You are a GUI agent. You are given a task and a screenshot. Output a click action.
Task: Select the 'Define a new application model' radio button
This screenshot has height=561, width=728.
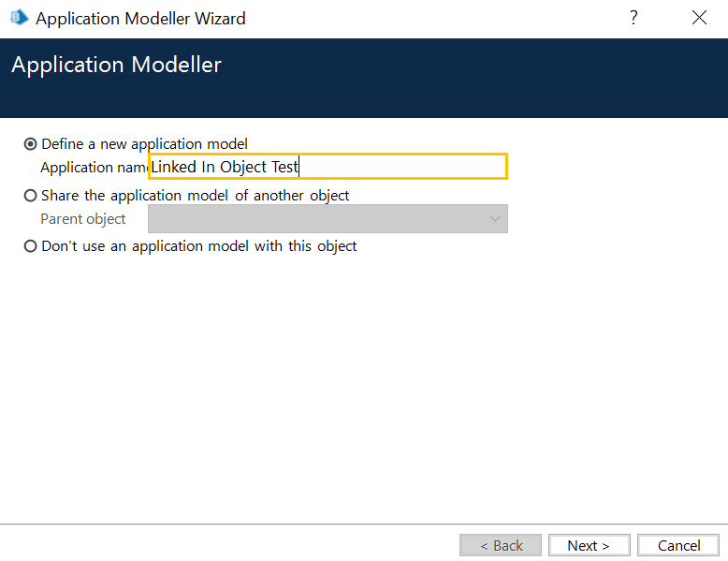point(31,144)
